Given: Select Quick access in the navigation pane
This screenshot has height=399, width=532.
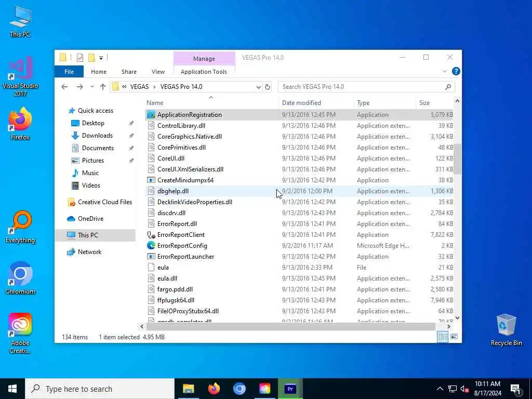Looking at the screenshot, I should point(96,111).
